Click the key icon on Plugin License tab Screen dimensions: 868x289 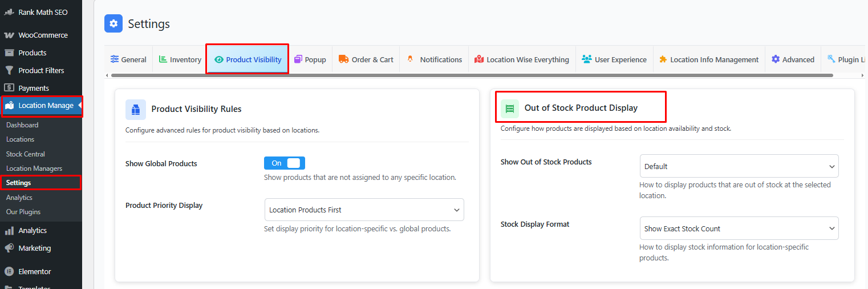coord(831,58)
